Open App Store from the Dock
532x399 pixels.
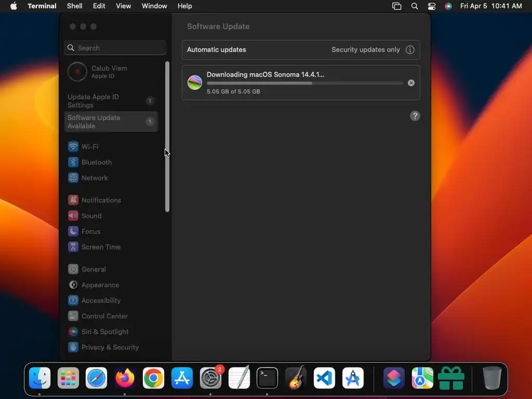(182, 378)
